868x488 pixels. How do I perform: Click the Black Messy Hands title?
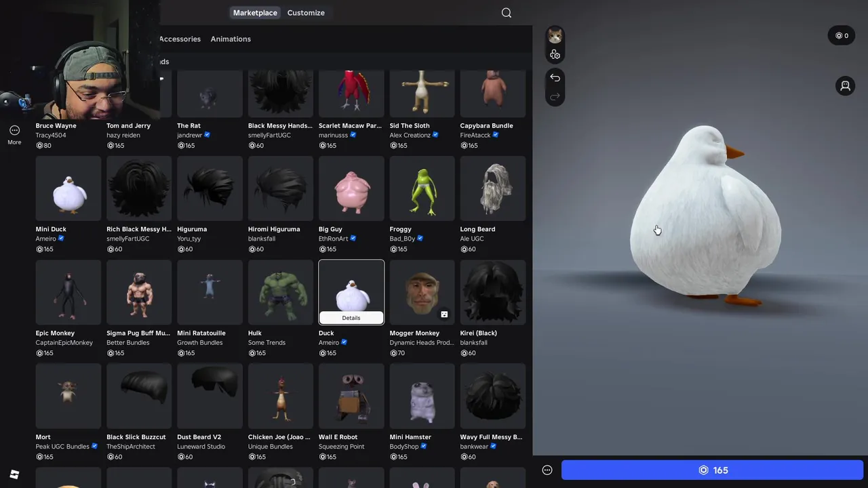280,125
